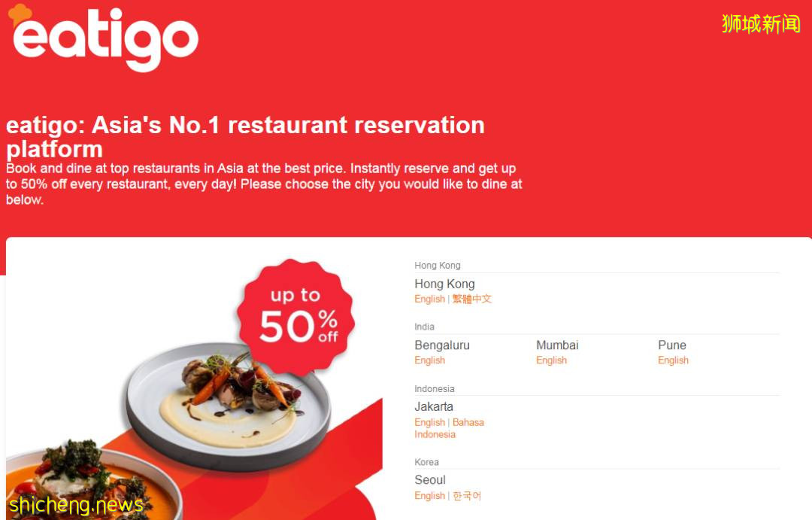
Task: Open Hong Kong site in English
Action: [429, 300]
